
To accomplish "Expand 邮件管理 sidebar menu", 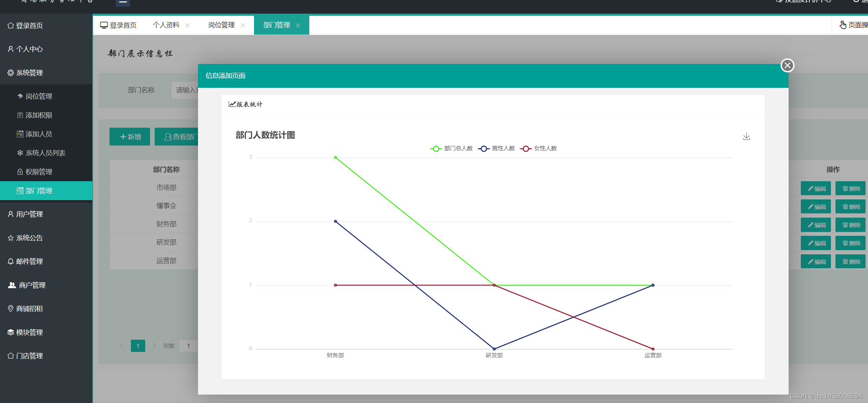I will (46, 261).
